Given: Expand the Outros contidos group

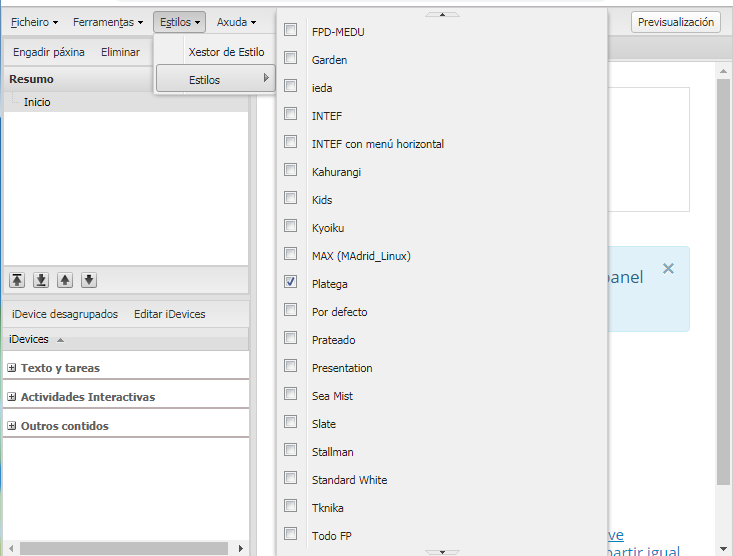Looking at the screenshot, I should [12, 426].
